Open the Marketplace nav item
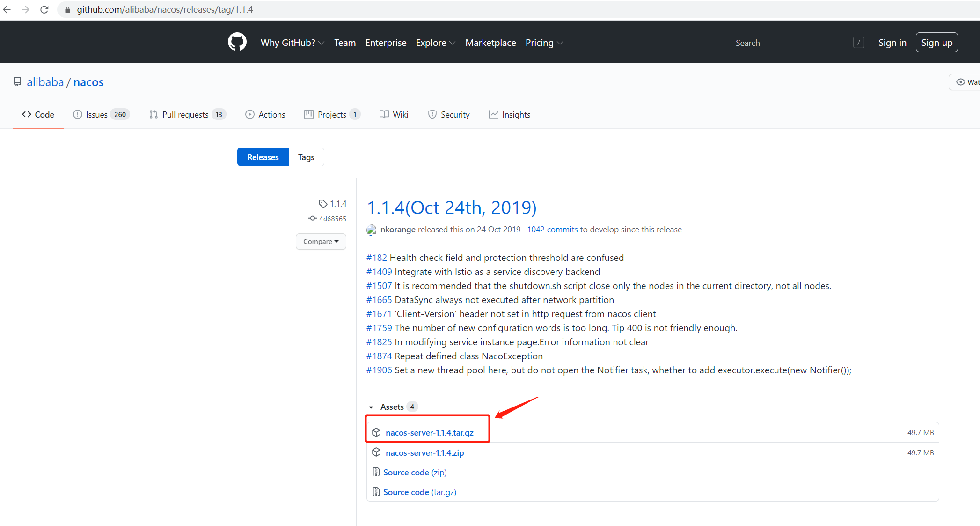Image resolution: width=980 pixels, height=526 pixels. click(x=490, y=43)
